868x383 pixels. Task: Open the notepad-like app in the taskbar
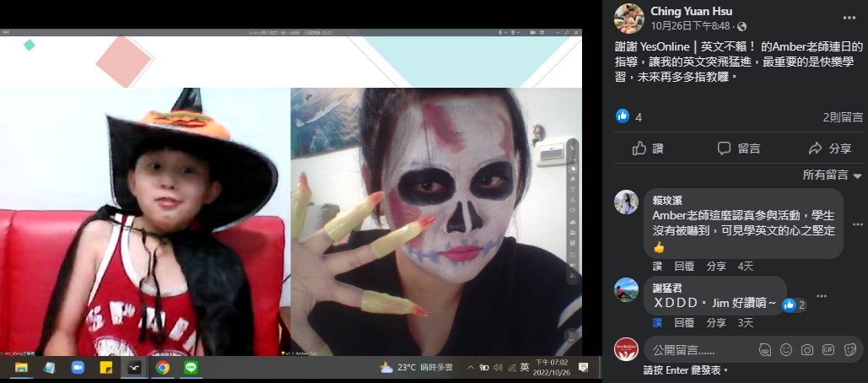tap(49, 368)
